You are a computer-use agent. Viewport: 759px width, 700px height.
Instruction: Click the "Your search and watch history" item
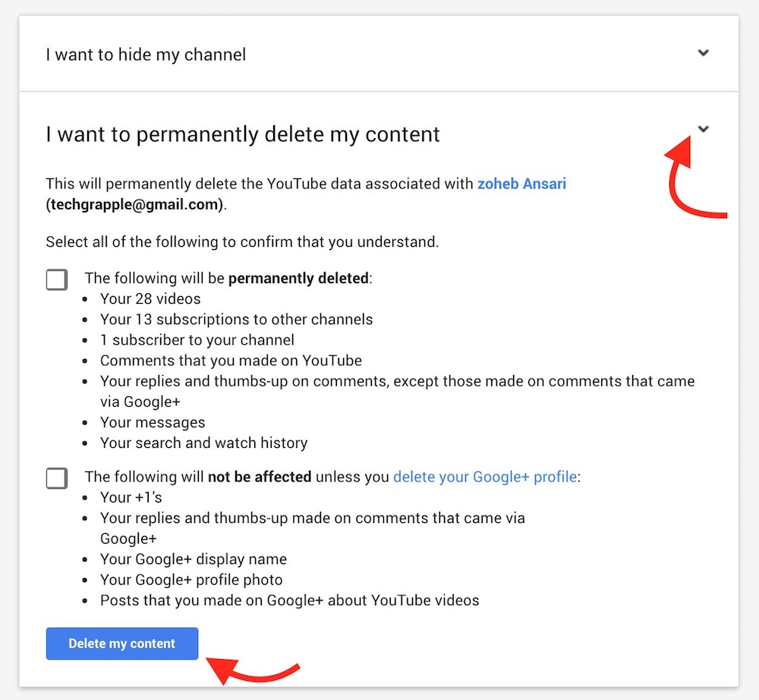point(203,443)
